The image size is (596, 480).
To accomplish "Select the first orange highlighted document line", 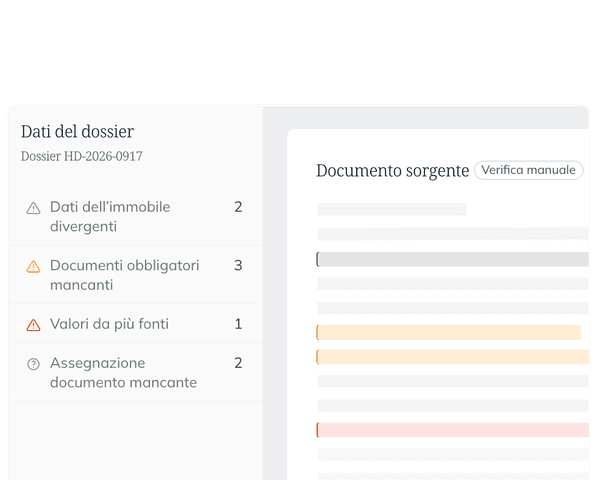I will pos(449,333).
